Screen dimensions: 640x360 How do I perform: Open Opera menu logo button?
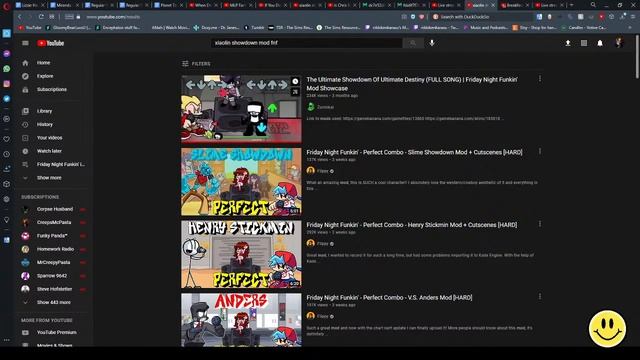pyautogui.click(x=6, y=5)
